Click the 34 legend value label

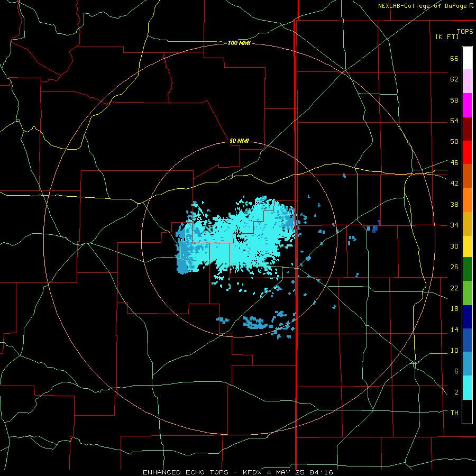coord(454,225)
